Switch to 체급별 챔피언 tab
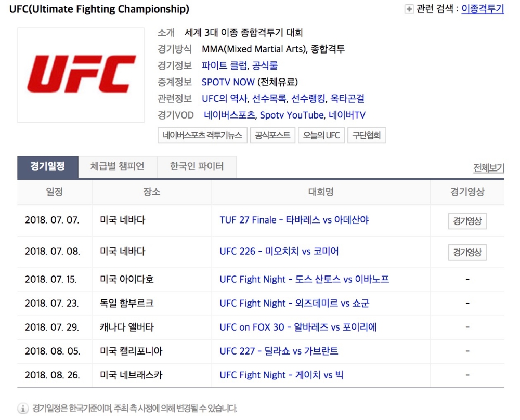 click(118, 166)
